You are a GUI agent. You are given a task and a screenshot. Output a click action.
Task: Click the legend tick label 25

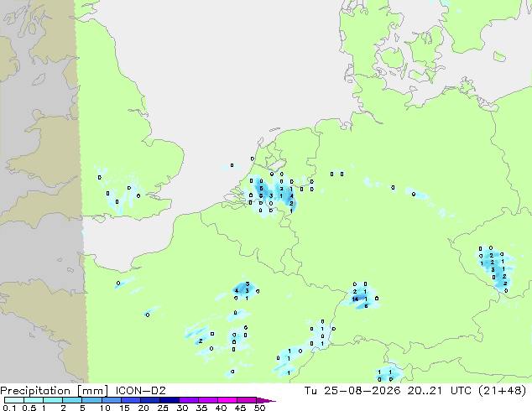point(163,408)
